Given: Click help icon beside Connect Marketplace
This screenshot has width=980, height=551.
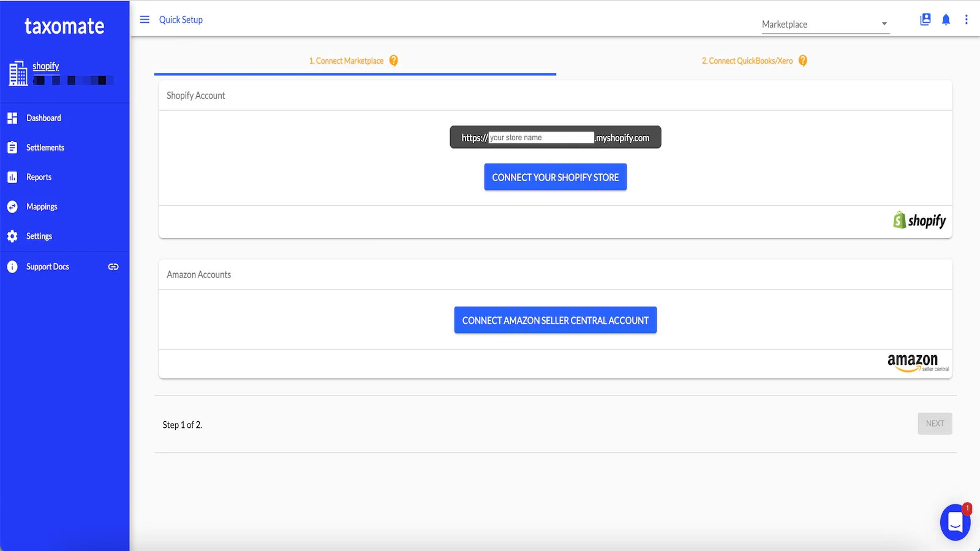Looking at the screenshot, I should 394,61.
